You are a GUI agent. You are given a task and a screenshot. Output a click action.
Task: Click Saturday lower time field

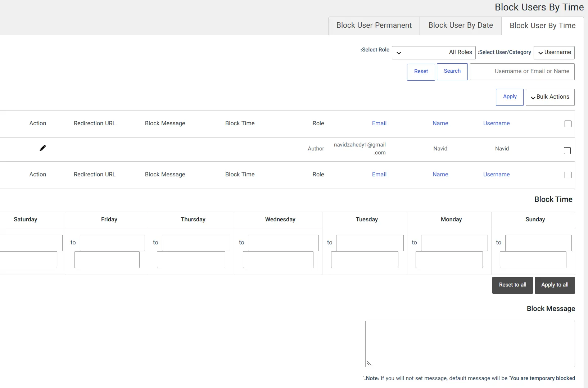tap(28, 260)
